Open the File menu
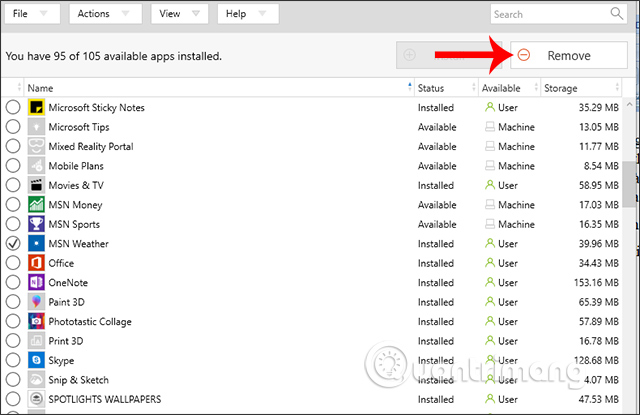This screenshot has height=415, width=640. (x=32, y=14)
